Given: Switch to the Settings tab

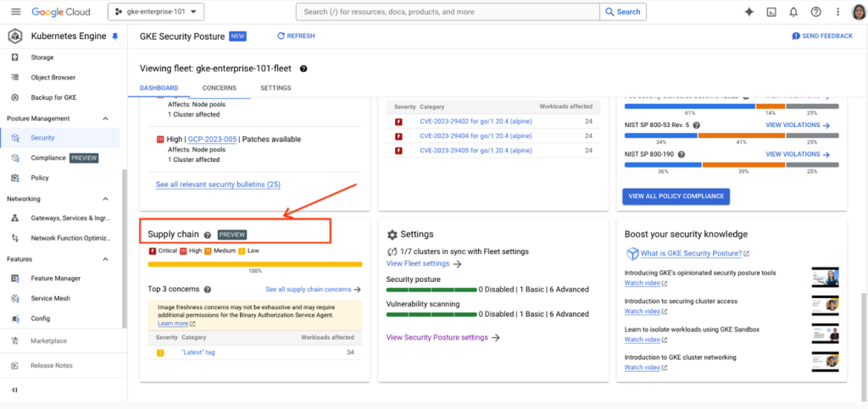Looking at the screenshot, I should (275, 88).
